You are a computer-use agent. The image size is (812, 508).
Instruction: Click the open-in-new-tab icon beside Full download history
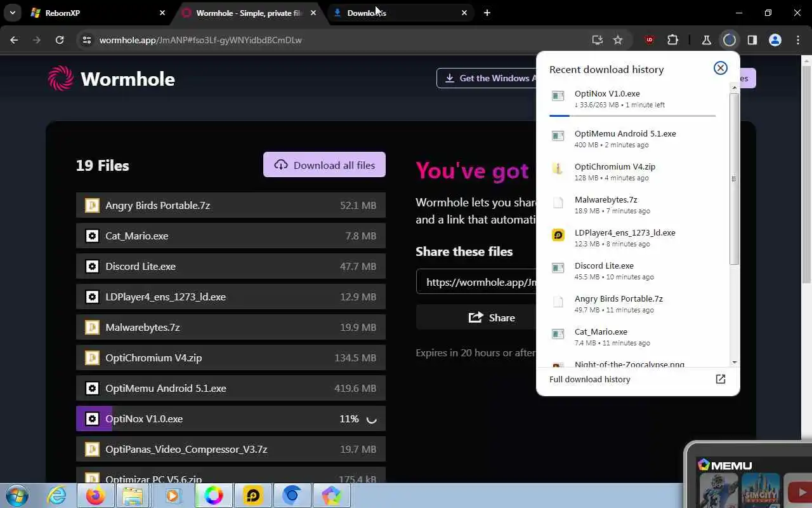click(x=720, y=379)
